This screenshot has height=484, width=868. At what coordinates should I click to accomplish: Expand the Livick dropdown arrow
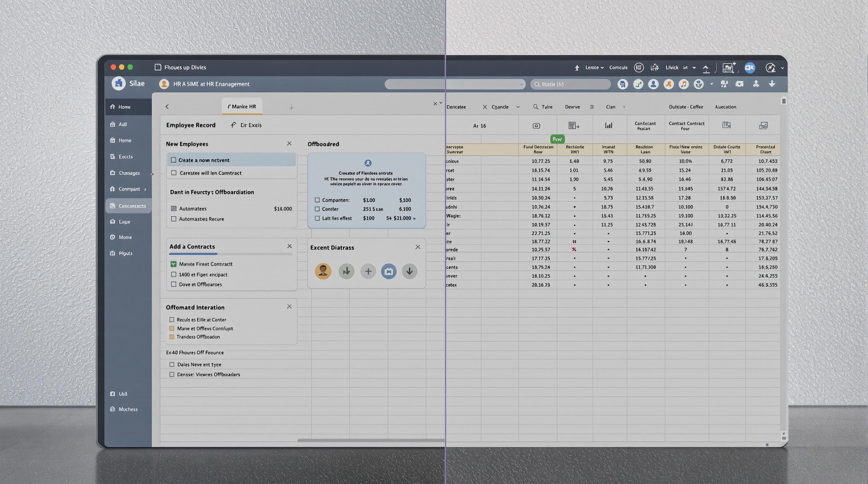point(694,68)
